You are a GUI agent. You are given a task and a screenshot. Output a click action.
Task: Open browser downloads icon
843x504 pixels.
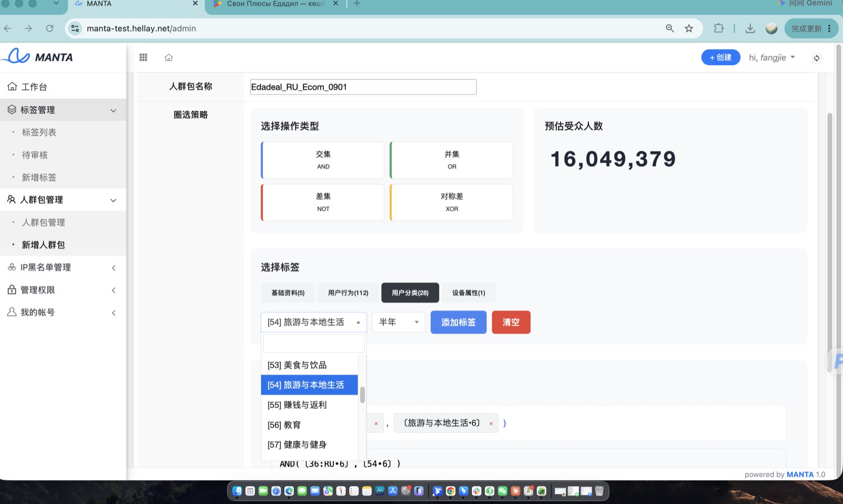750,28
